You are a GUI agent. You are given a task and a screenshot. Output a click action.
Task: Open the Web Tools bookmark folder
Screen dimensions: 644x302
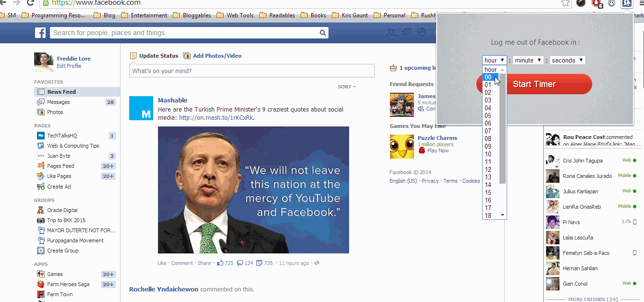tap(235, 15)
